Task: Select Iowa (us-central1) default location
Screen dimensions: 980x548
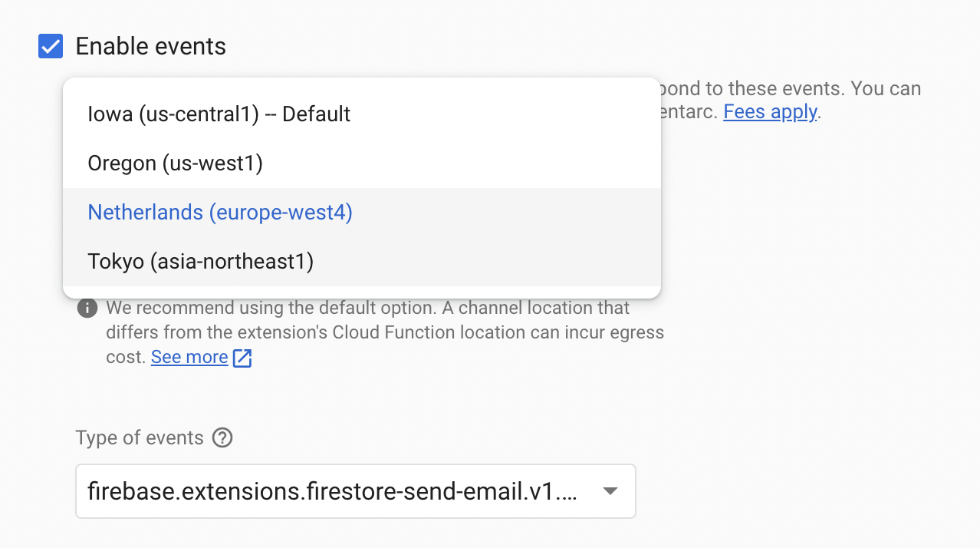Action: [x=219, y=114]
